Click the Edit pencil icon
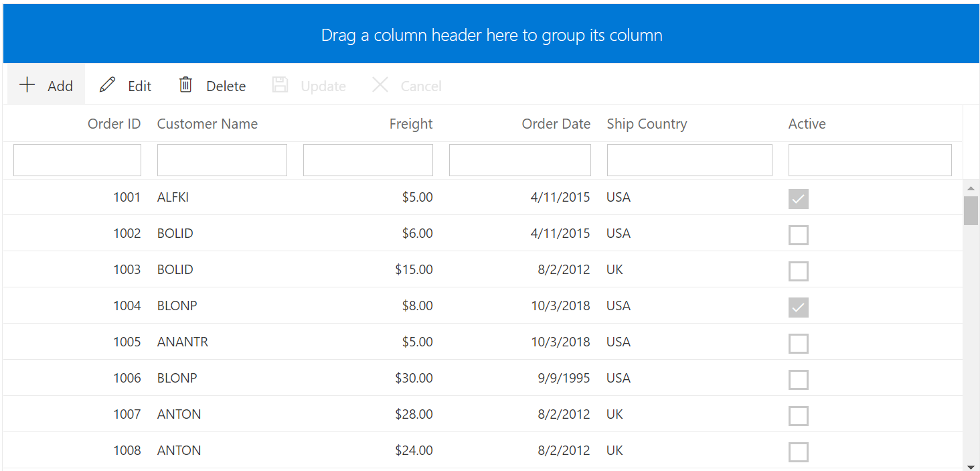Screen dimensions: 980x471 107,85
